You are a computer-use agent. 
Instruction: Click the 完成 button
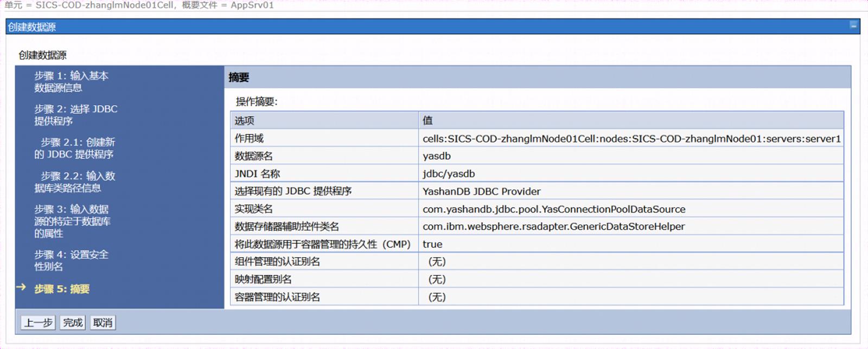pos(73,322)
